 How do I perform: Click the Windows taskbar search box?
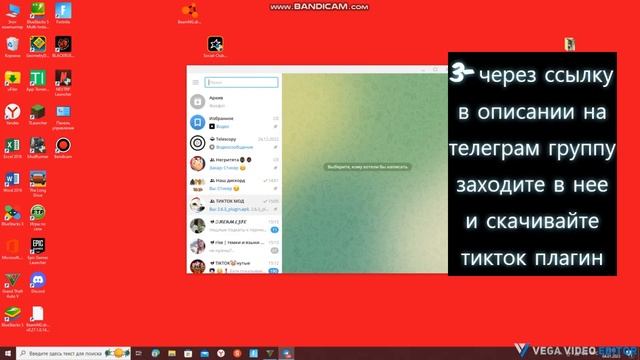point(73,353)
